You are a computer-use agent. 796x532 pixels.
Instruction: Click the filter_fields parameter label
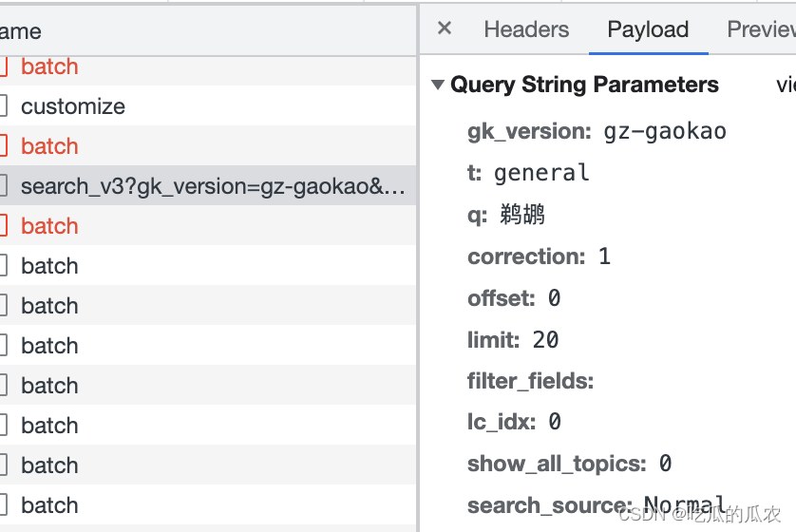[x=530, y=382]
